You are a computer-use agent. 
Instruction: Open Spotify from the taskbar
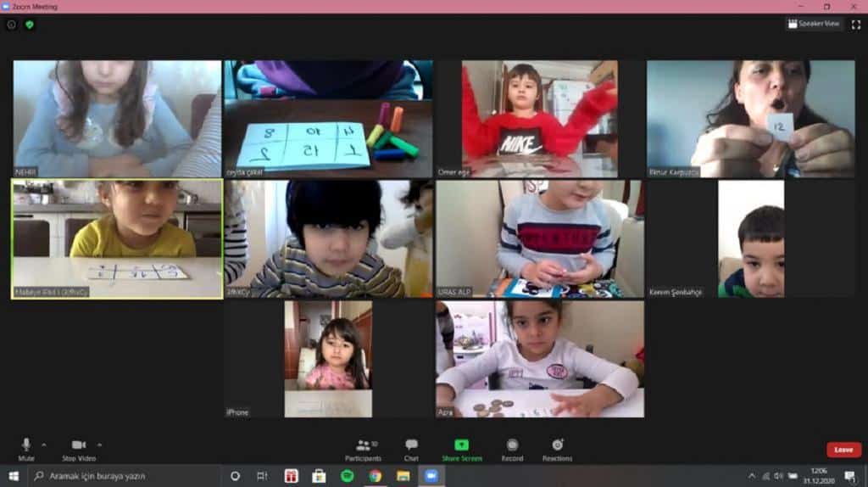(347, 476)
